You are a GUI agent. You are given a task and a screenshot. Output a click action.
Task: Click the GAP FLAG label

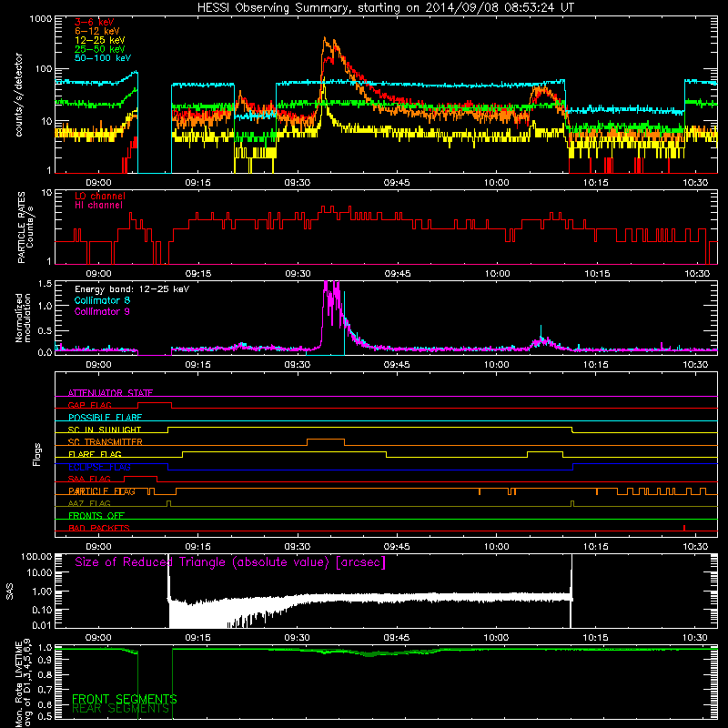pos(89,405)
